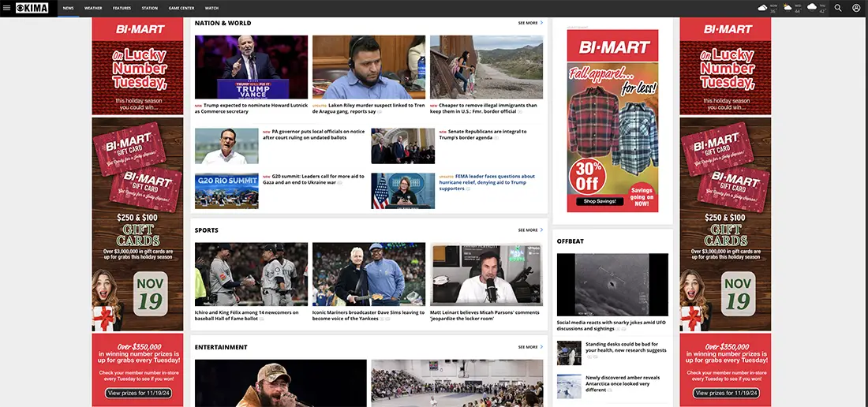The image size is (868, 407).
Task: Read FEMA leader hurricane relief headline
Action: [x=487, y=182]
